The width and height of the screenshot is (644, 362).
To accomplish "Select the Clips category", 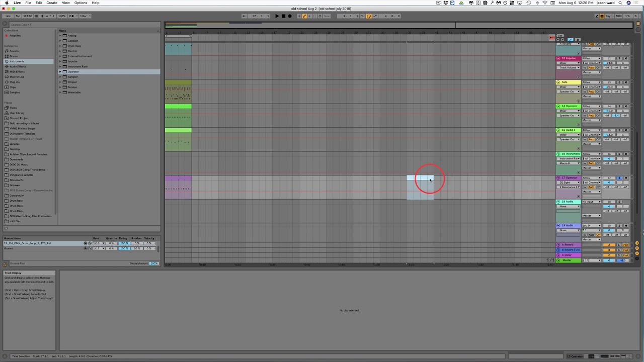I will click(13, 87).
